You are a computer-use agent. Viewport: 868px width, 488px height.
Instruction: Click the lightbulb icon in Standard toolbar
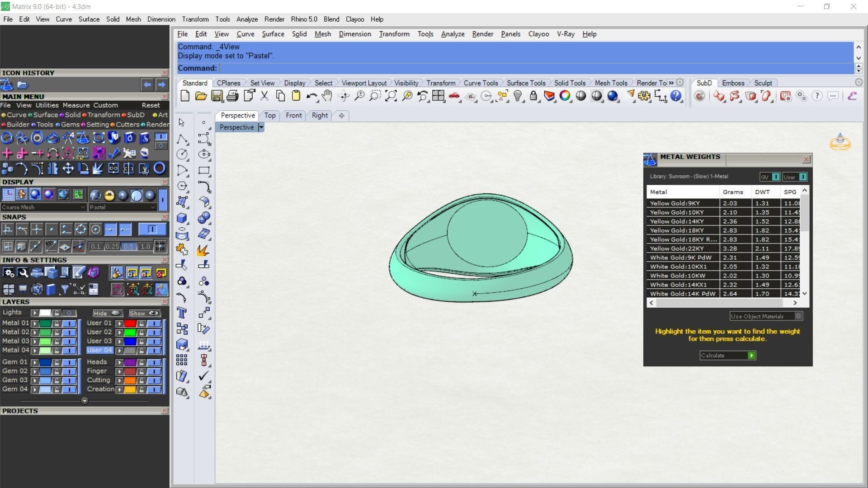(x=518, y=96)
